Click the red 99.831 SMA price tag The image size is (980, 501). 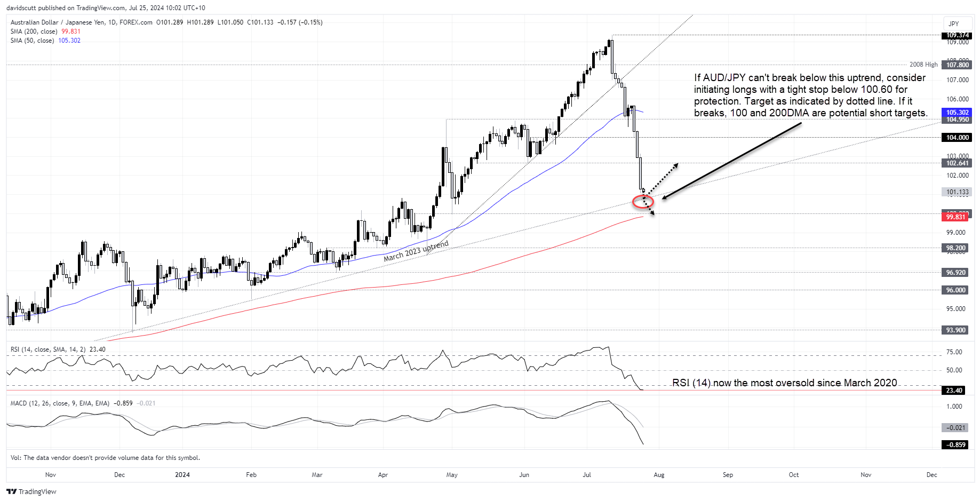point(955,217)
